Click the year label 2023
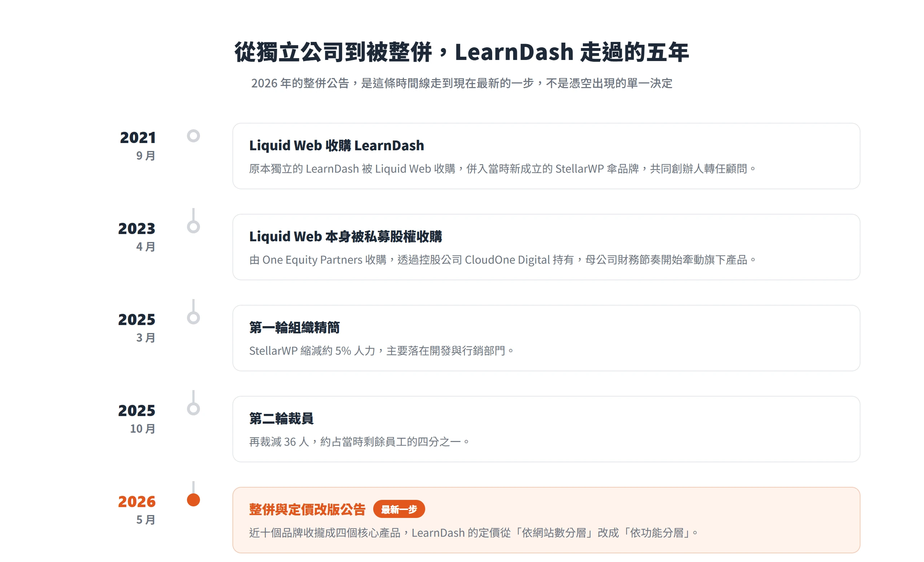Image resolution: width=924 pixels, height=562 pixels. pos(137,229)
